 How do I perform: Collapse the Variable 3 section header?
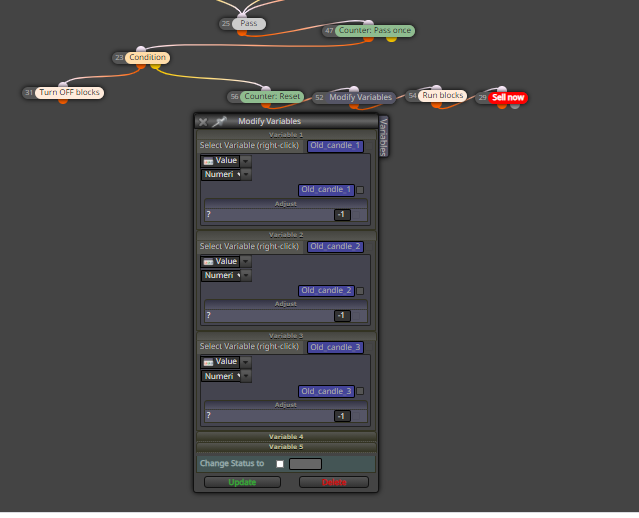point(286,335)
